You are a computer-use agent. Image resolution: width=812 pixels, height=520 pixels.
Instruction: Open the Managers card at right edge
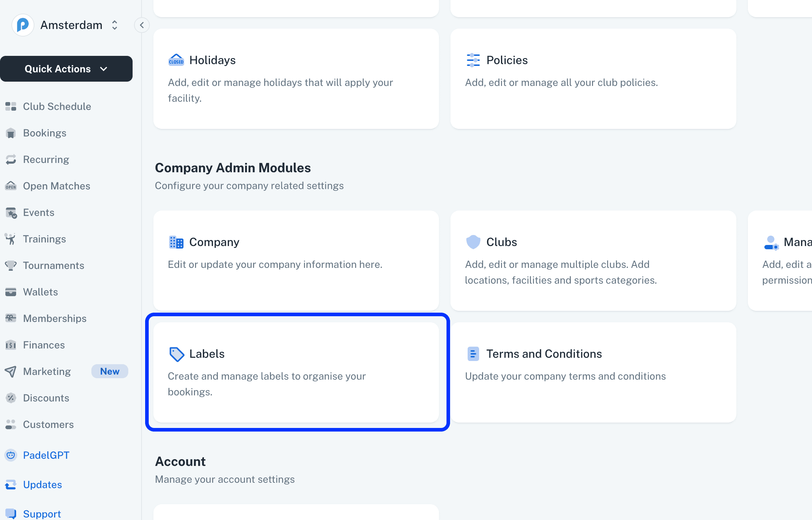(x=785, y=261)
